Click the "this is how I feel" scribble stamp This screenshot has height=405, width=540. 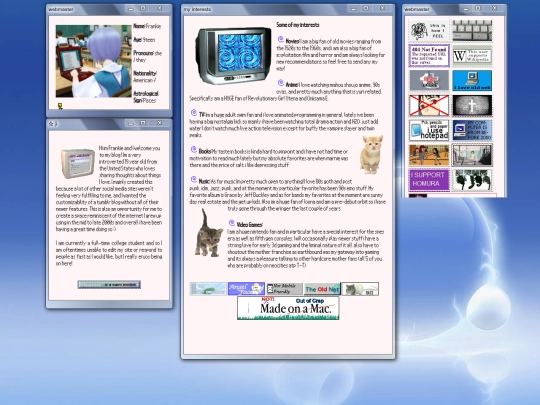429,31
